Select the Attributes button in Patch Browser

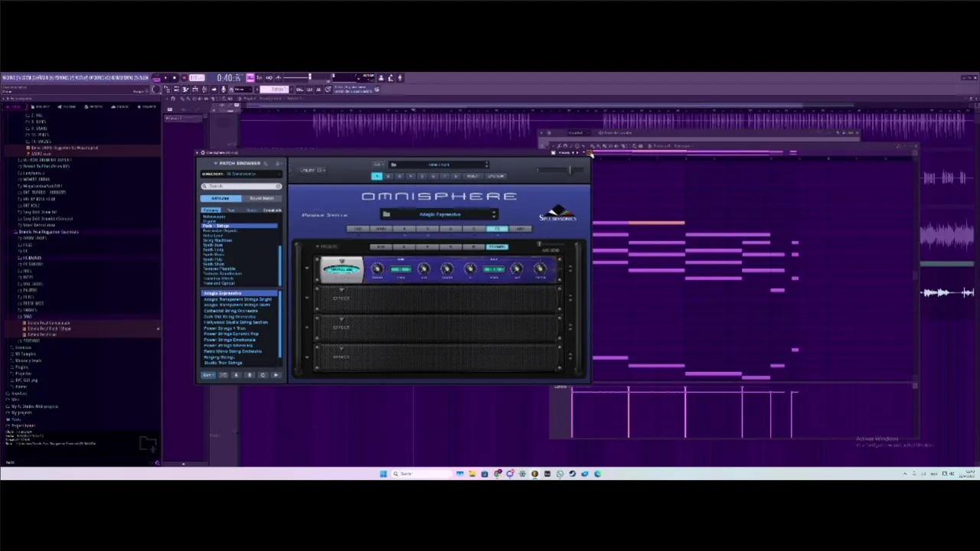click(220, 198)
